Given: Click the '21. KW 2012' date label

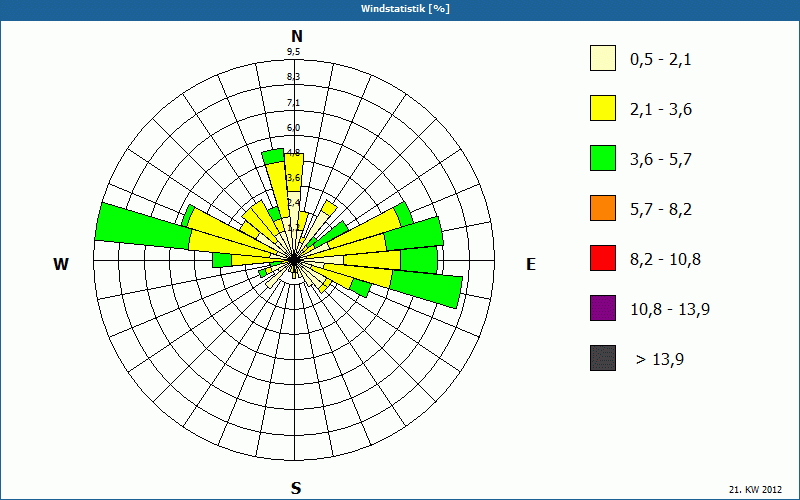Looking at the screenshot, I should point(756,490).
